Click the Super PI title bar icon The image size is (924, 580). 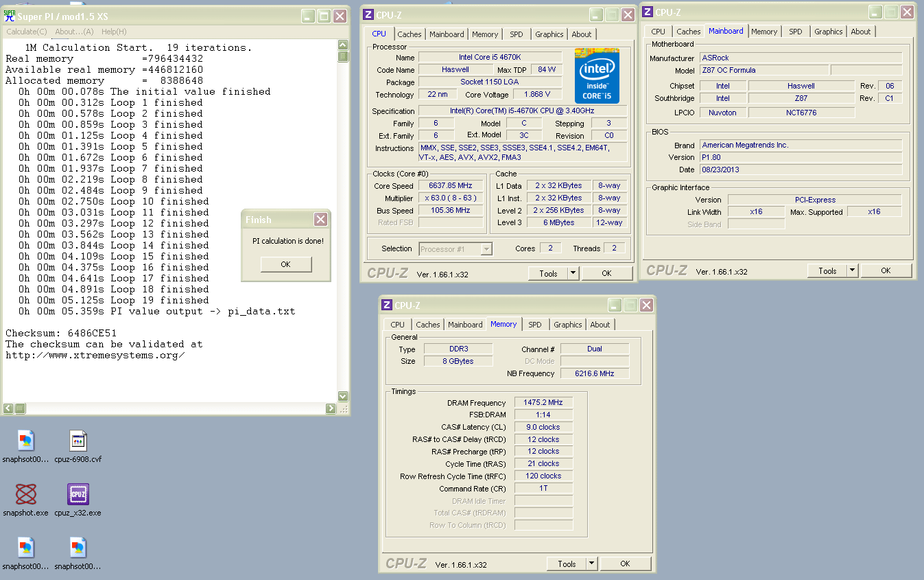[10, 16]
